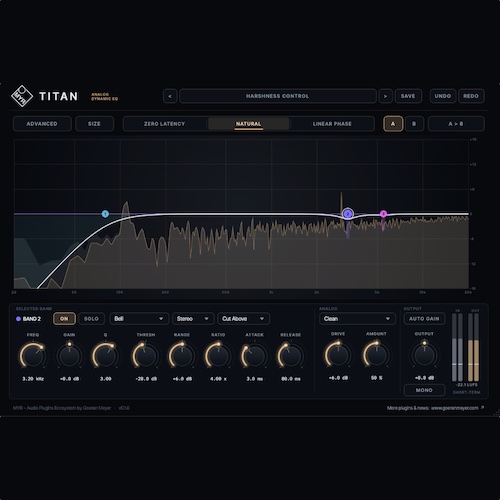
Task: Copy A to B with A > B button
Action: [456, 124]
